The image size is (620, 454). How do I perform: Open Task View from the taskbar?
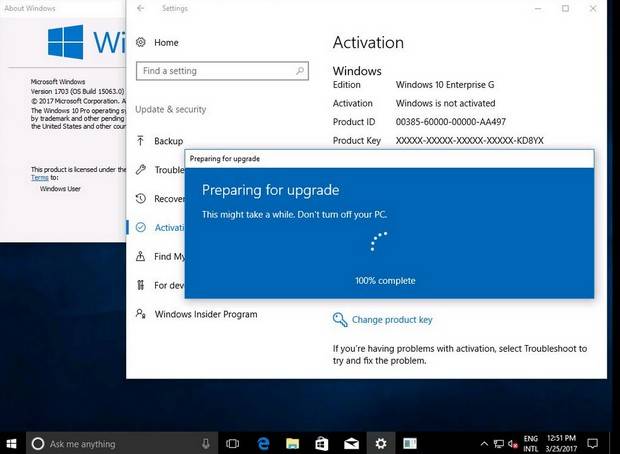click(232, 444)
